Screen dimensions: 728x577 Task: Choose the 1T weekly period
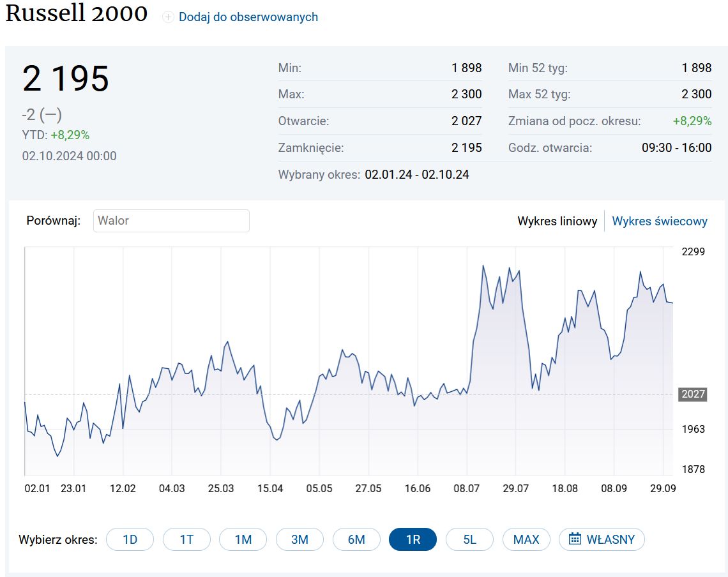coord(186,539)
